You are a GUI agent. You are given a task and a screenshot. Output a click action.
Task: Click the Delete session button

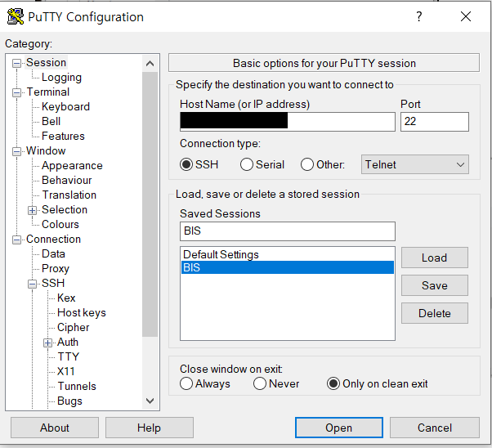tap(435, 313)
